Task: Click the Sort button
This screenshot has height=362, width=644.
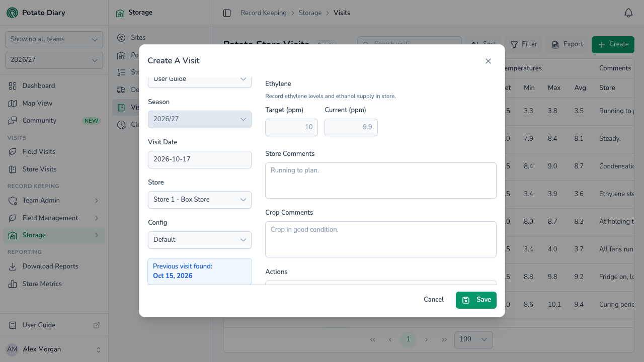Action: [484, 44]
